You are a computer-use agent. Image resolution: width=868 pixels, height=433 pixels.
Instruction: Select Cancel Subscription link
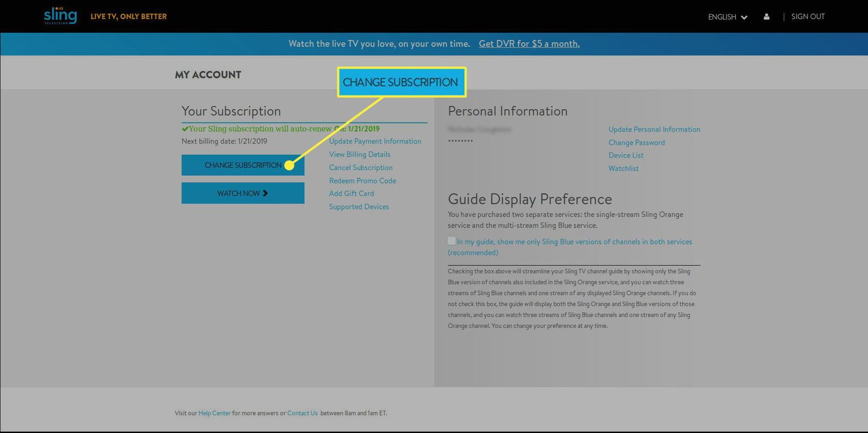361,168
